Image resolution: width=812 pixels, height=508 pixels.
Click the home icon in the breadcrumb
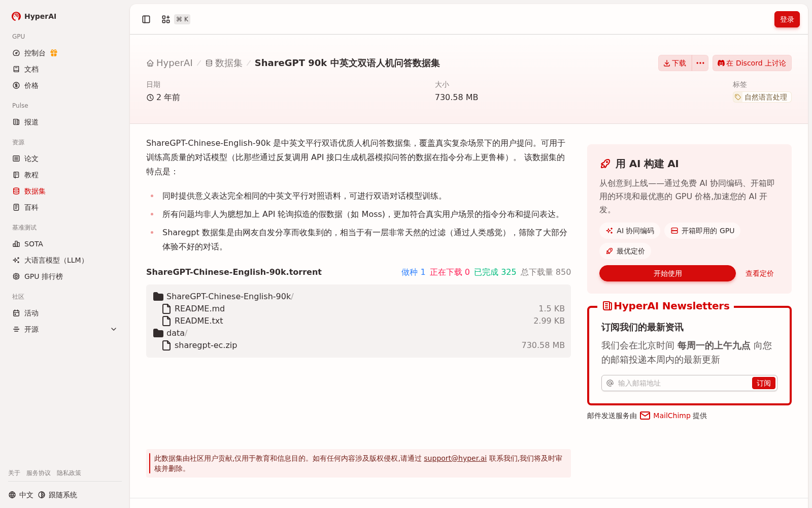tap(150, 63)
